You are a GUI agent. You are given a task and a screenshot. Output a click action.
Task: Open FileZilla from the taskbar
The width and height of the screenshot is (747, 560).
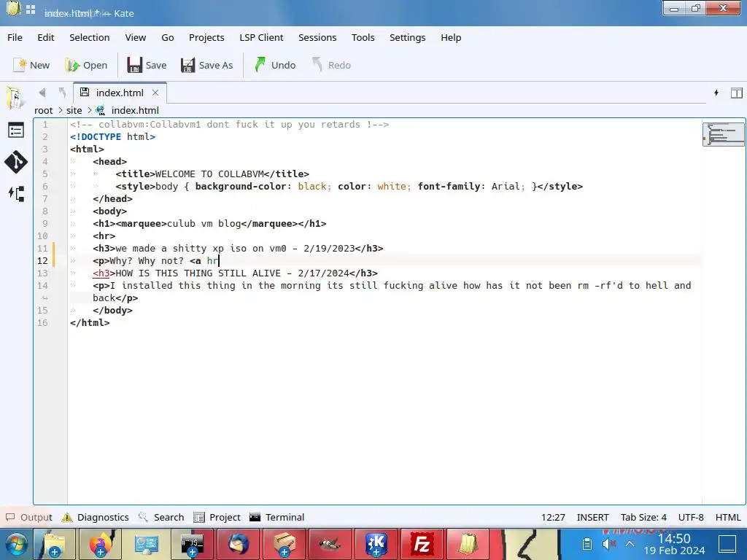422,544
